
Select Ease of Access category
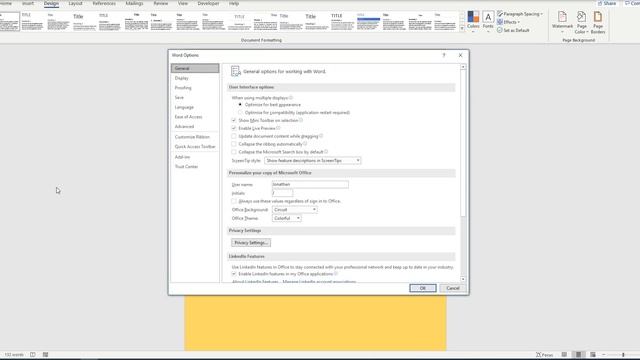195,117
